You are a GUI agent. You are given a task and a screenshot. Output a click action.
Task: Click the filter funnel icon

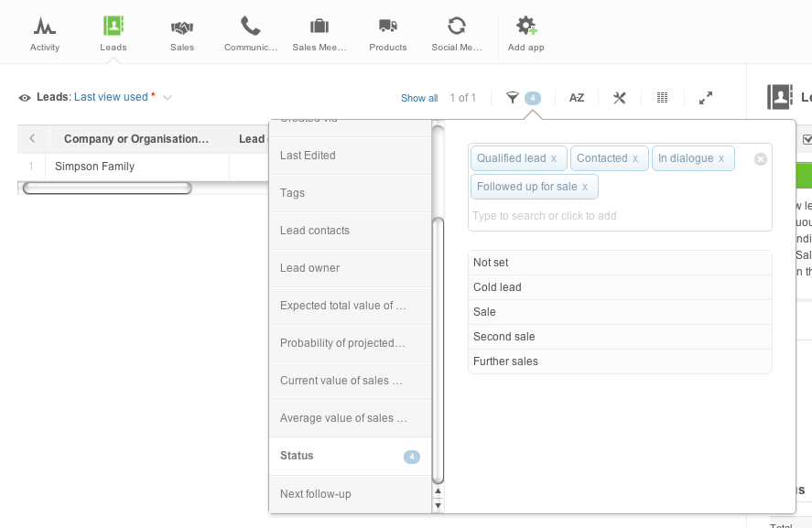tap(512, 97)
